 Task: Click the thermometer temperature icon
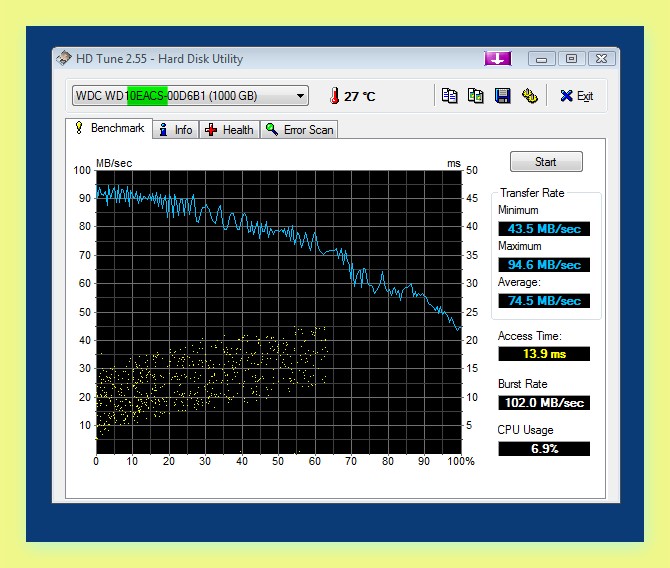click(335, 96)
